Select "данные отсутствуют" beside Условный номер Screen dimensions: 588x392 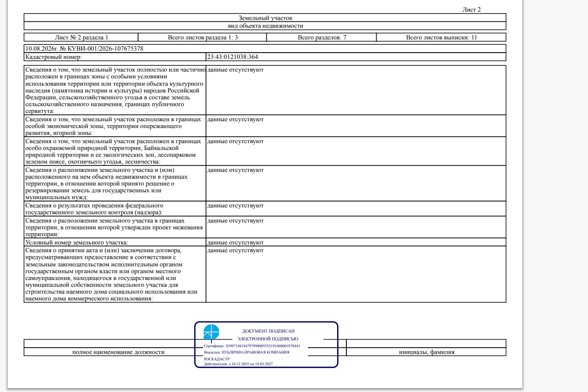pyautogui.click(x=235, y=242)
